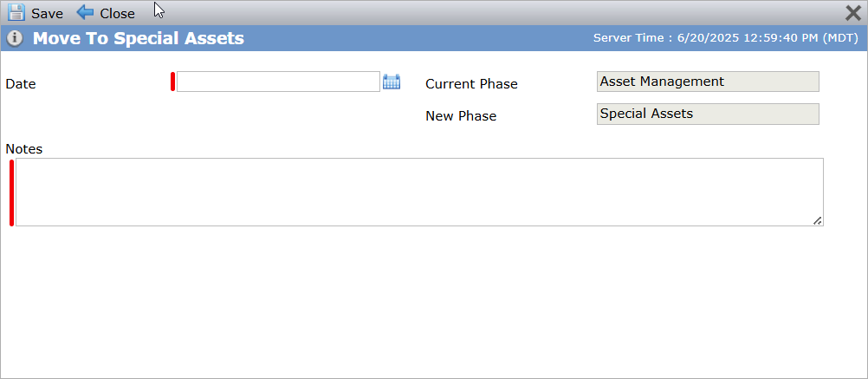Viewport: 868px width, 379px height.
Task: Click the floppy disk Save icon
Action: (x=16, y=12)
